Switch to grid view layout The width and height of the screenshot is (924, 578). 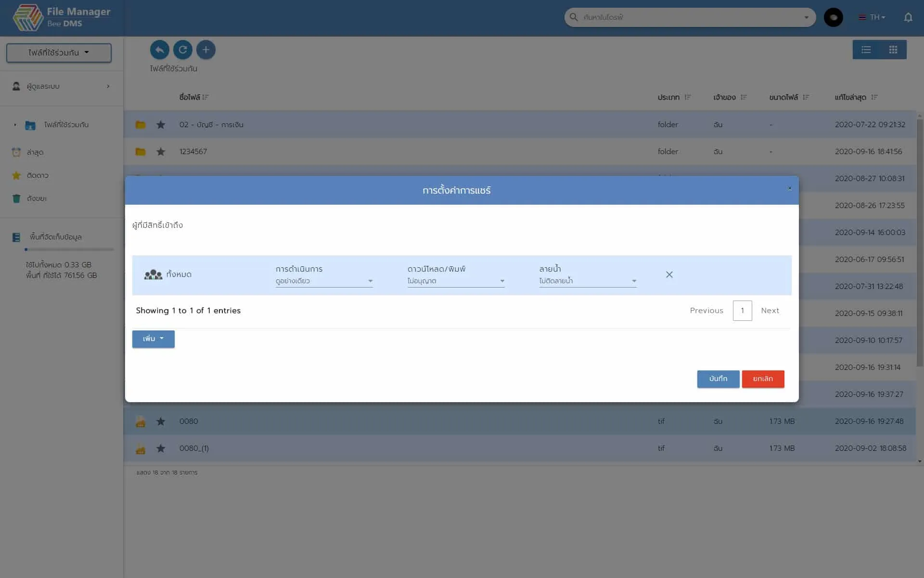[893, 50]
